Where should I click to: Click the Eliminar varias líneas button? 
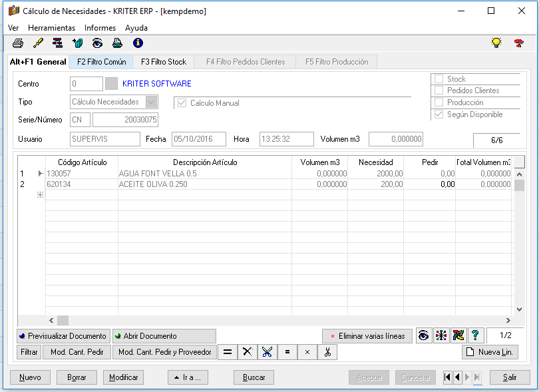367,336
